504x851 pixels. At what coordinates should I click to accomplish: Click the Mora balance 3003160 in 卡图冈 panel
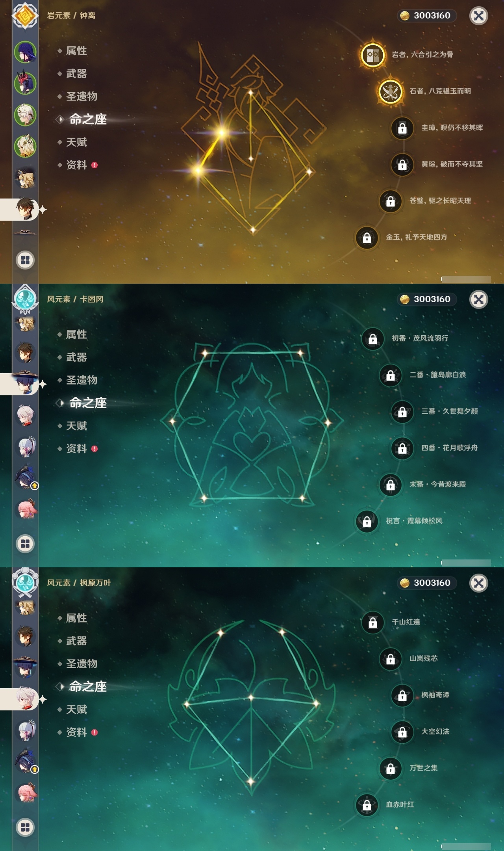point(427,299)
